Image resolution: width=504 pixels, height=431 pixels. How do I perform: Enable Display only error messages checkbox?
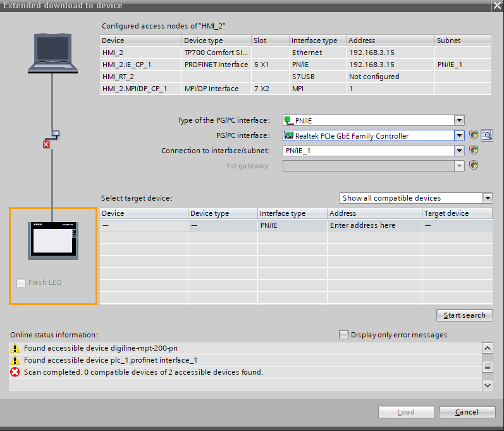[344, 335]
